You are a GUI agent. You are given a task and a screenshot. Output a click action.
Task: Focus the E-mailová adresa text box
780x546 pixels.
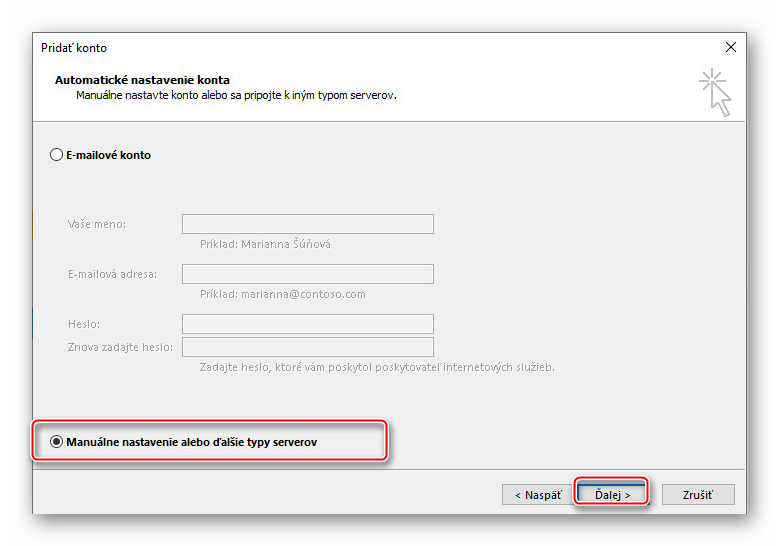[307, 274]
